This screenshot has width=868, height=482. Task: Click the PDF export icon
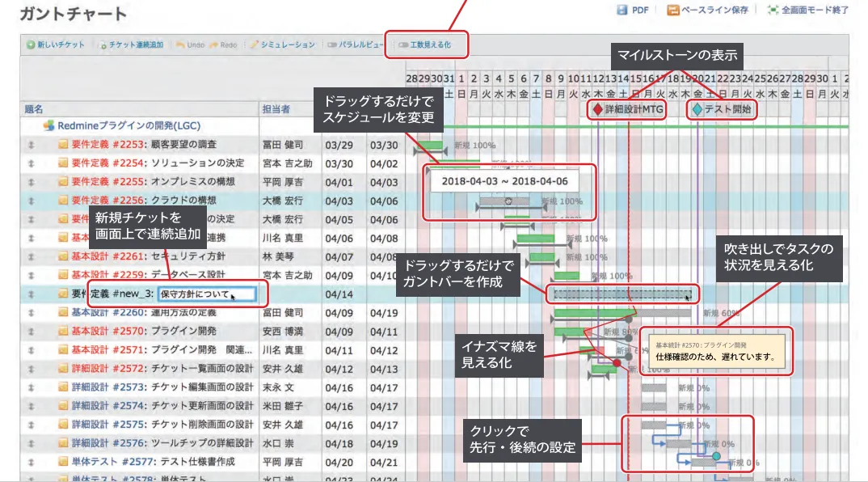point(622,10)
